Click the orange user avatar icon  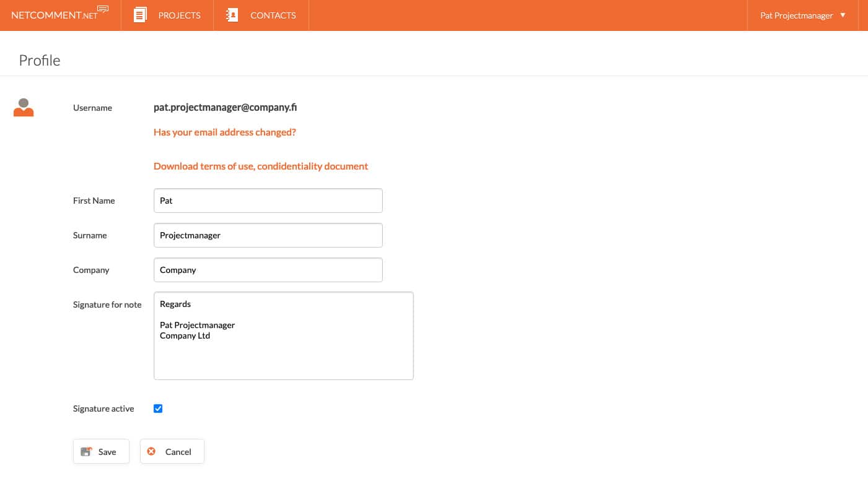click(24, 108)
